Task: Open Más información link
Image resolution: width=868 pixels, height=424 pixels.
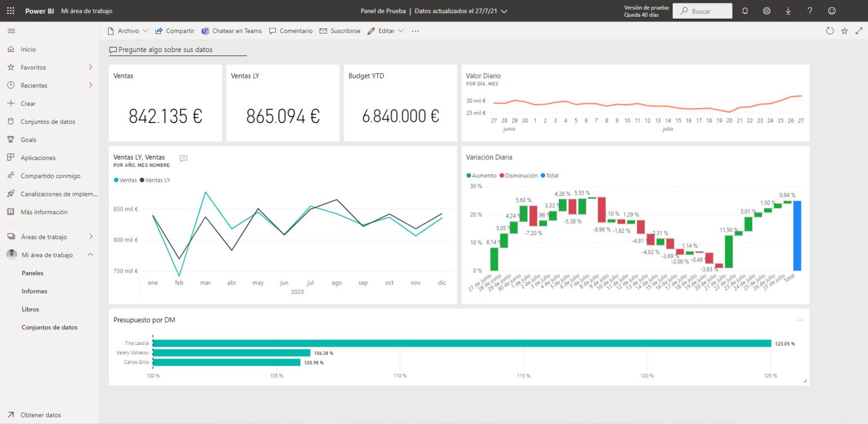Action: point(44,212)
